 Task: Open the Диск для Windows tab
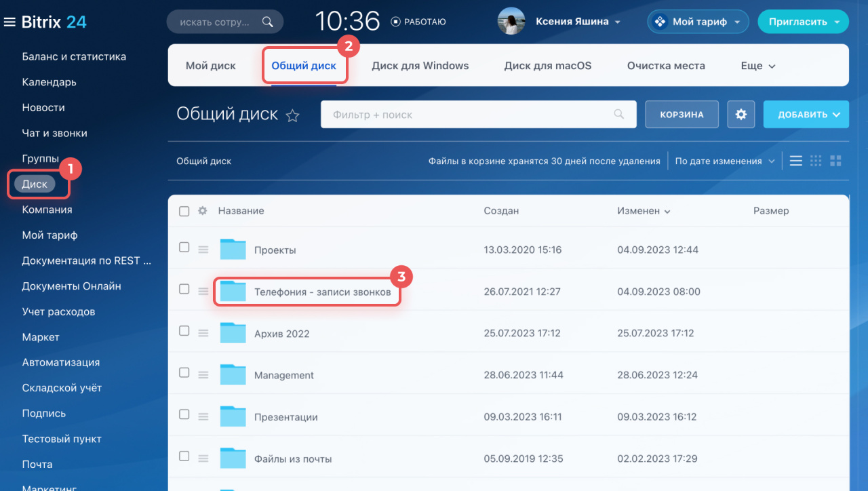click(420, 66)
